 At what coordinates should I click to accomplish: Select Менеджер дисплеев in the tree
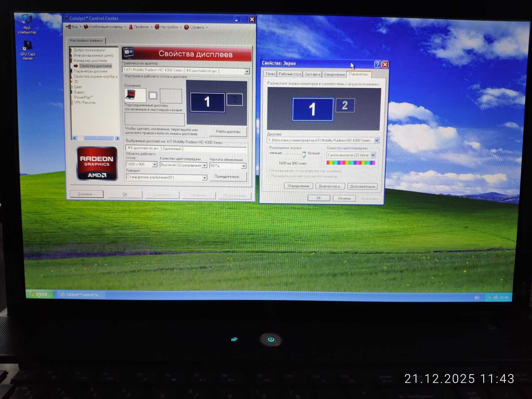point(90,61)
